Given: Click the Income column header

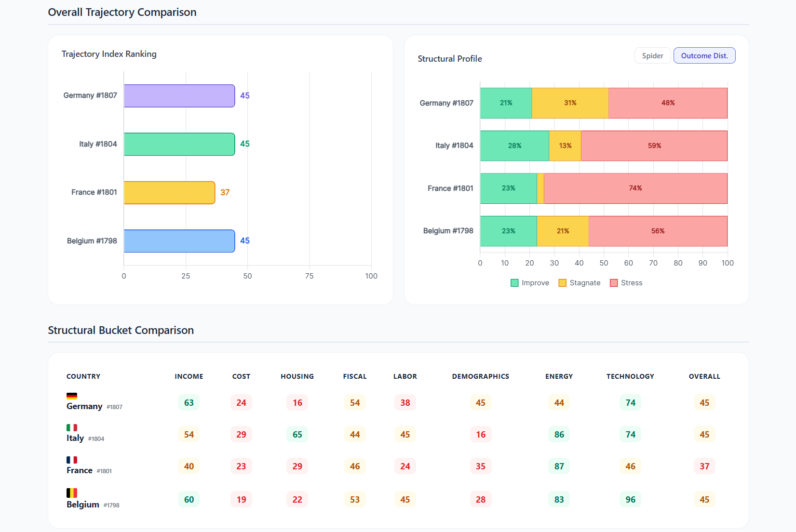Looking at the screenshot, I should [x=189, y=376].
